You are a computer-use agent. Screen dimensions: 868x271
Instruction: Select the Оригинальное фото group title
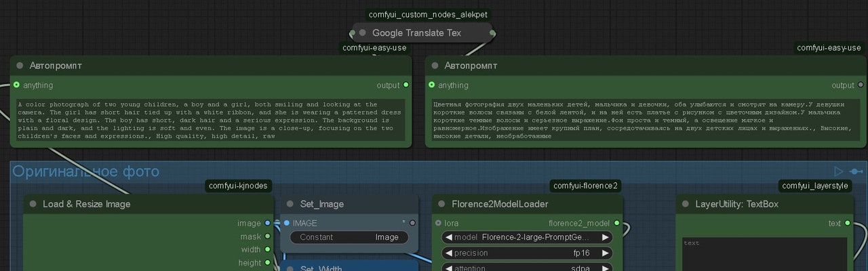coord(85,171)
